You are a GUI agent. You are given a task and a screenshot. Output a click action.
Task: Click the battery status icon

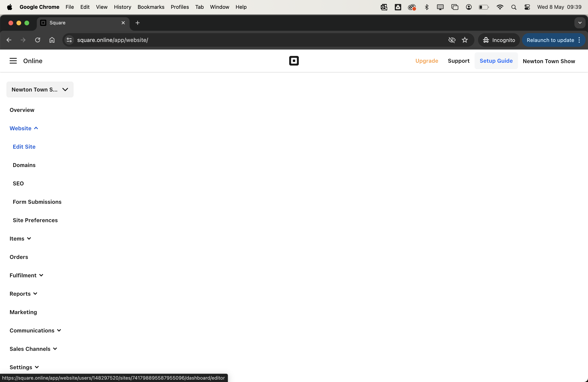(483, 7)
